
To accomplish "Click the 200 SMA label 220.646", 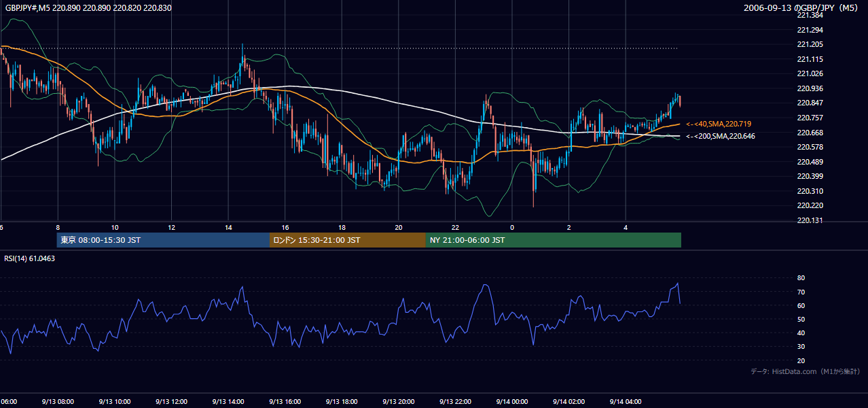I will point(720,137).
